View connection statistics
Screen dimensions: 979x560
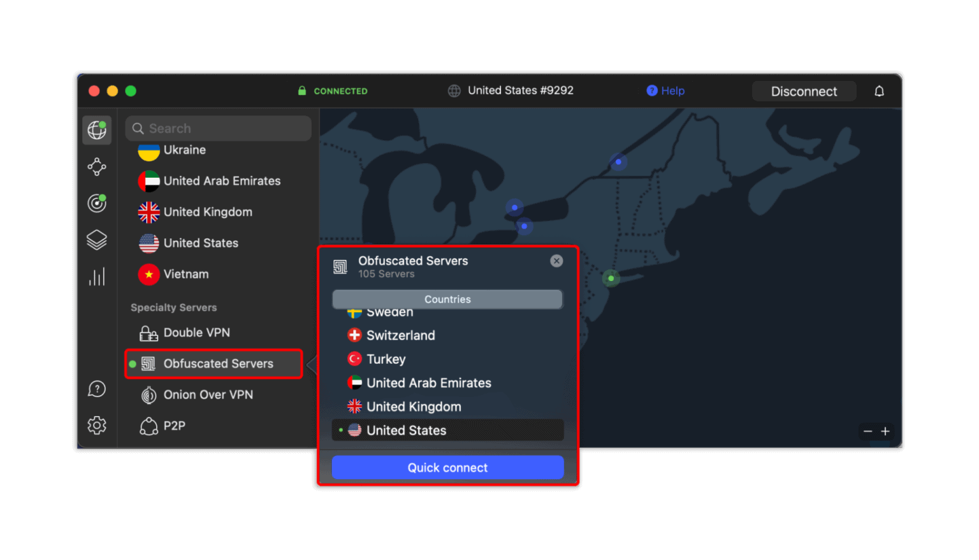click(96, 276)
